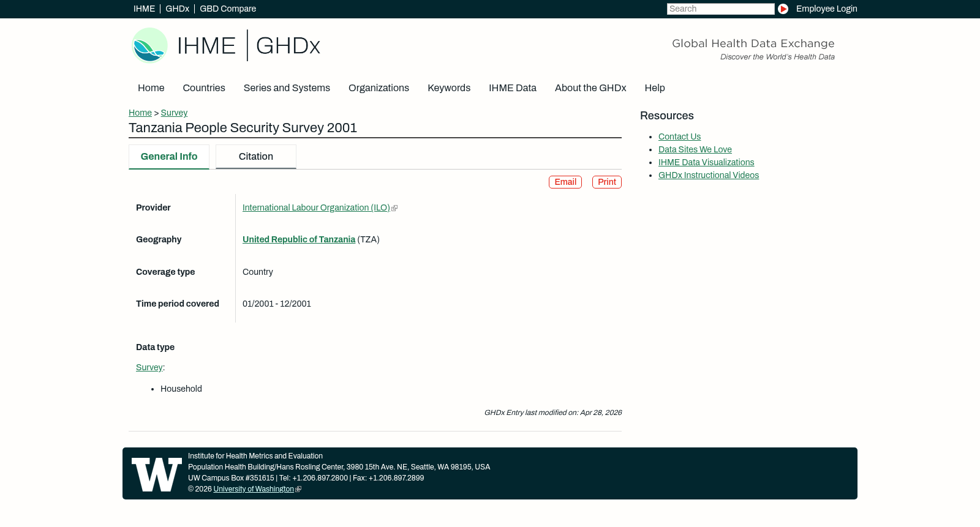The width and height of the screenshot is (980, 527).
Task: Open the IHME Data menu item
Action: [x=513, y=88]
